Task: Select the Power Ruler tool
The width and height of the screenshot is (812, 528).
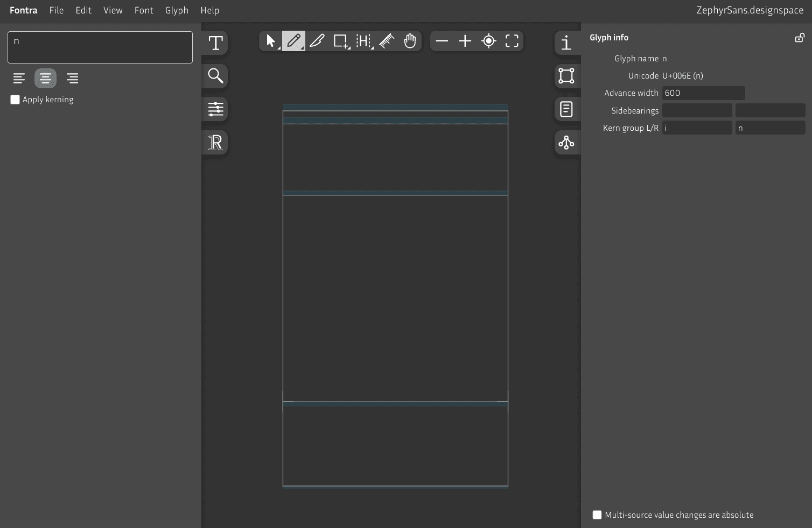Action: pos(387,40)
